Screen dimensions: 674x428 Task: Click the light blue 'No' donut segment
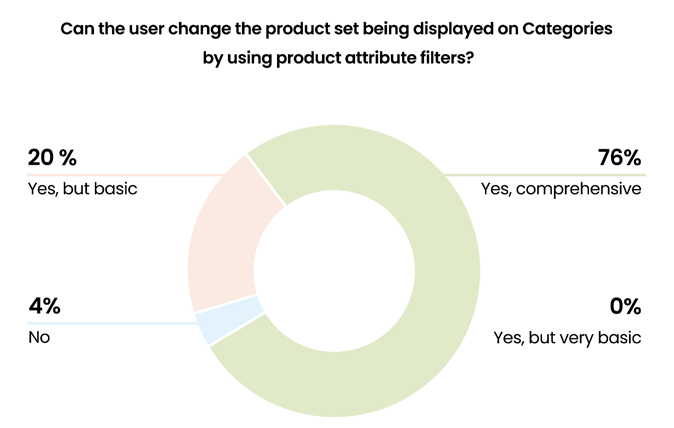pos(228,320)
